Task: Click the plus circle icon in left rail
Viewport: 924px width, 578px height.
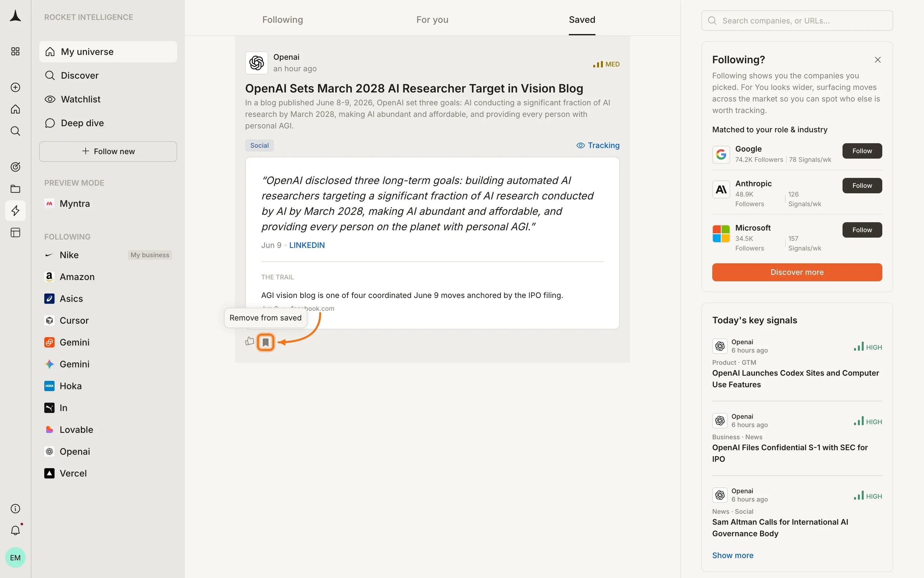Action: point(15,87)
